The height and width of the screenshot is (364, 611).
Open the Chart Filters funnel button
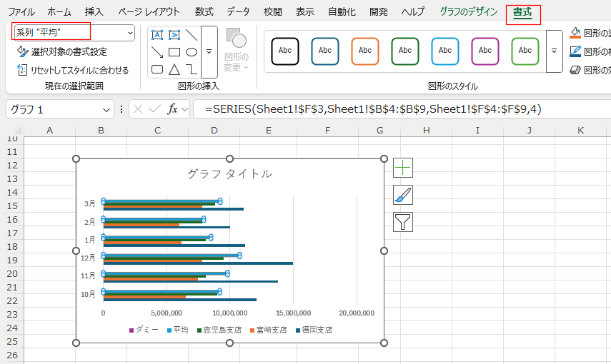[x=403, y=222]
